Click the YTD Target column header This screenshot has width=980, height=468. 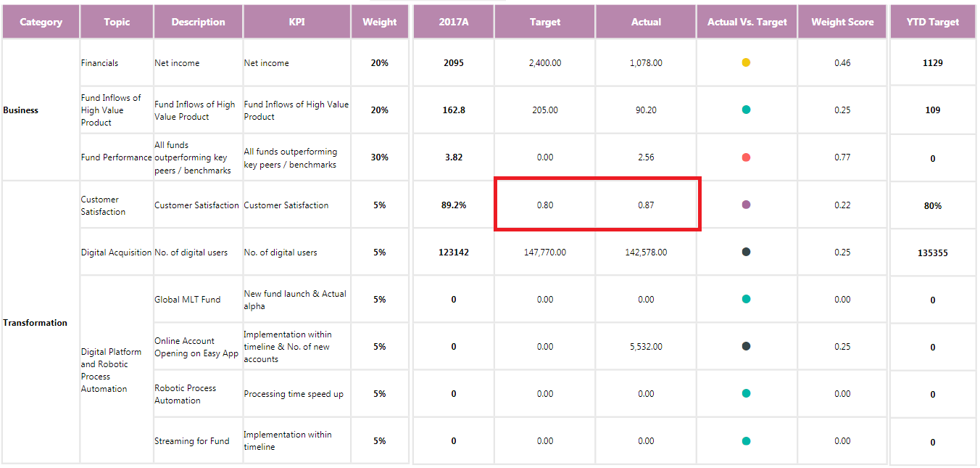point(933,22)
